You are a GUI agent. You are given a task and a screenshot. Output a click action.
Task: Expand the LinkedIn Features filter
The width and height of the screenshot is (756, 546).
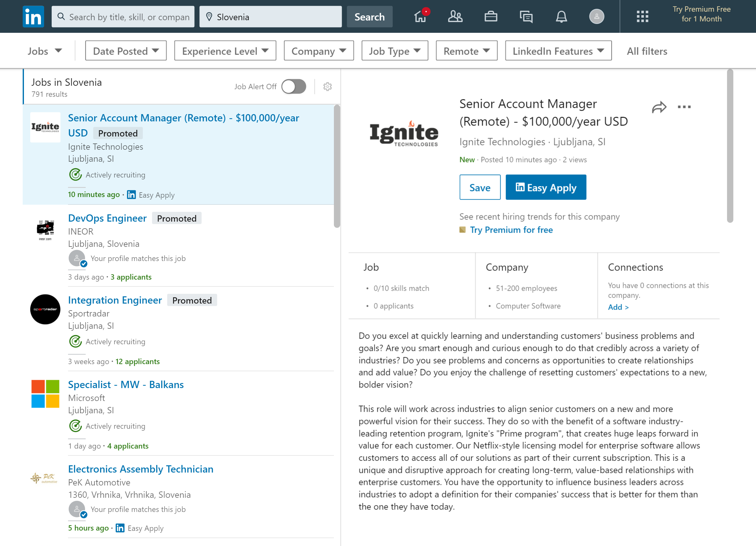(x=558, y=51)
